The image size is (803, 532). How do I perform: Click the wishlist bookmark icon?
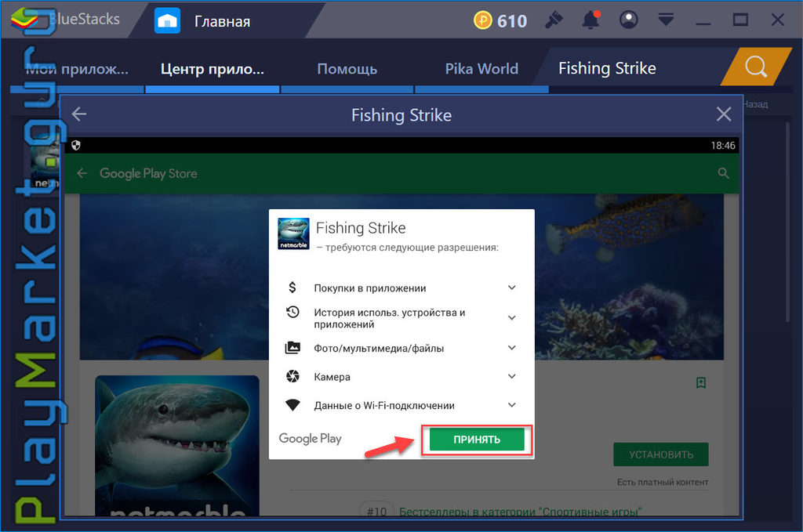point(701,382)
